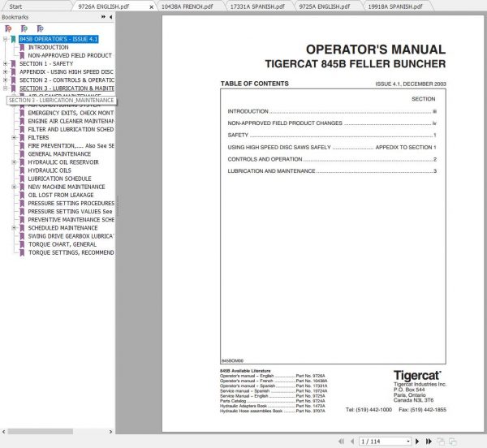Viewport: 487px width, 448px height.
Task: Select SCHEDULED MAINTENANCE bookmark
Action: 62,228
